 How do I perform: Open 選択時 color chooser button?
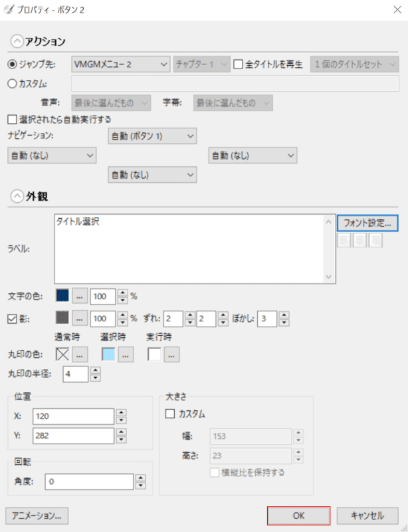pos(126,355)
